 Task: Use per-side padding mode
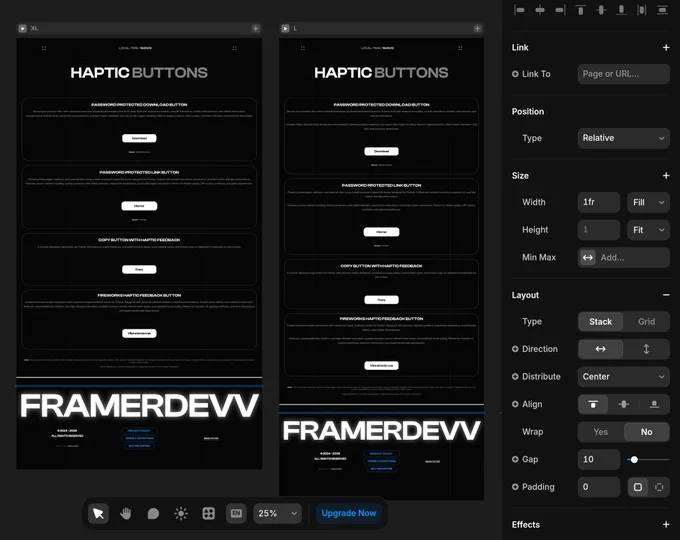pos(659,487)
